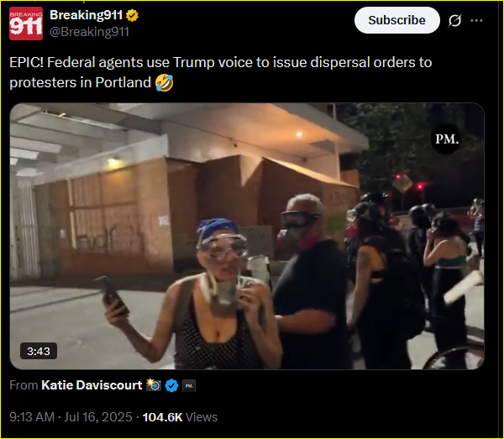Click the tweet text about Portland dispersal orders

click(x=220, y=72)
